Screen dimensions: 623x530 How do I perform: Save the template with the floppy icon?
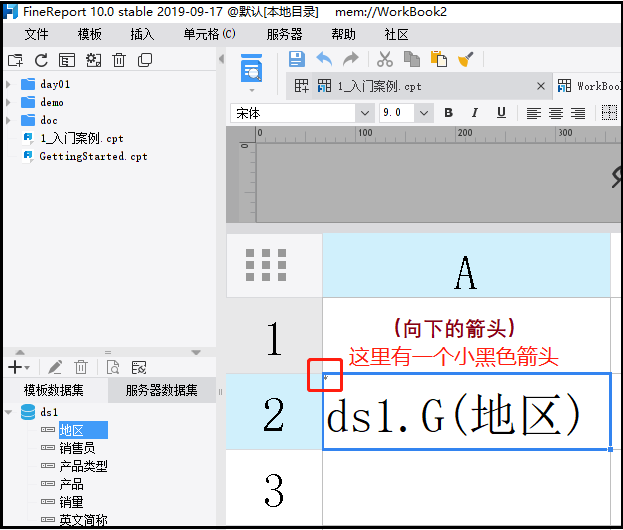click(x=296, y=59)
